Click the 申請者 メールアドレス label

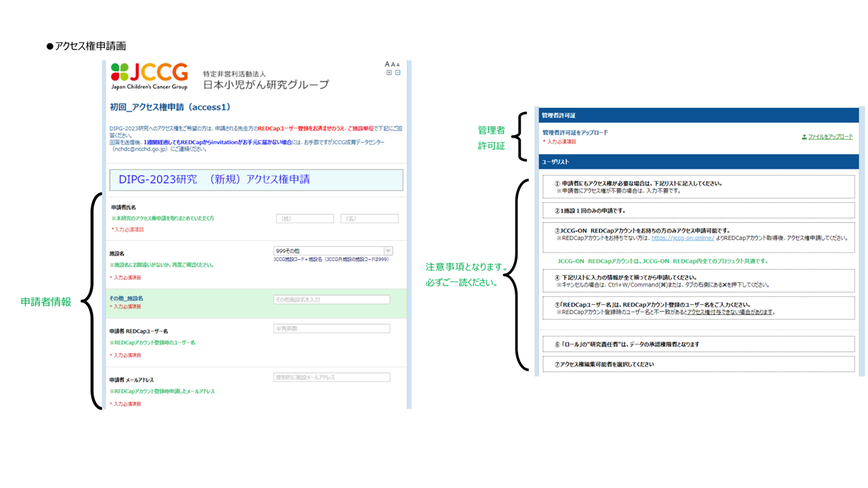coord(132,380)
